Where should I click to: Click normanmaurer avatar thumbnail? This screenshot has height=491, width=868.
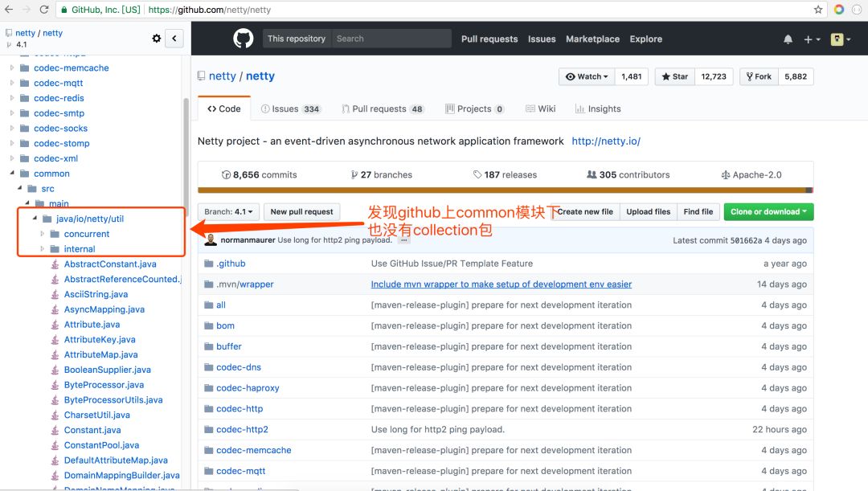211,239
